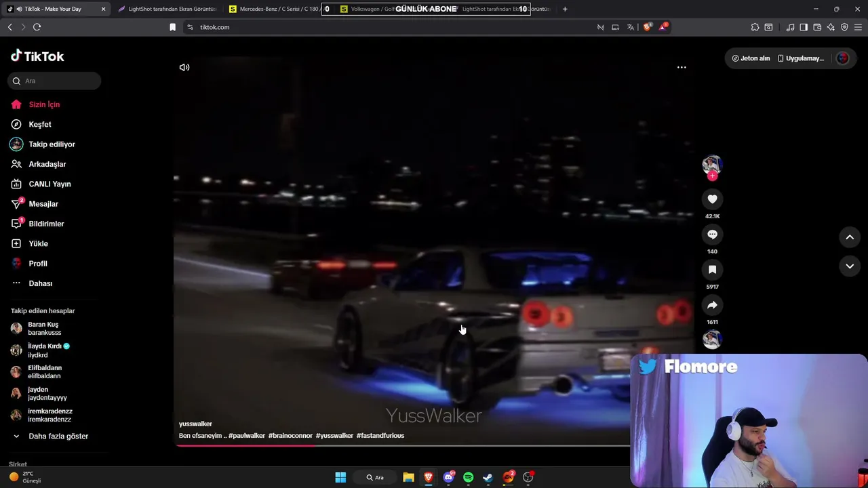Screen dimensions: 868x488
Task: Mute the TikTok video sound
Action: coord(184,67)
